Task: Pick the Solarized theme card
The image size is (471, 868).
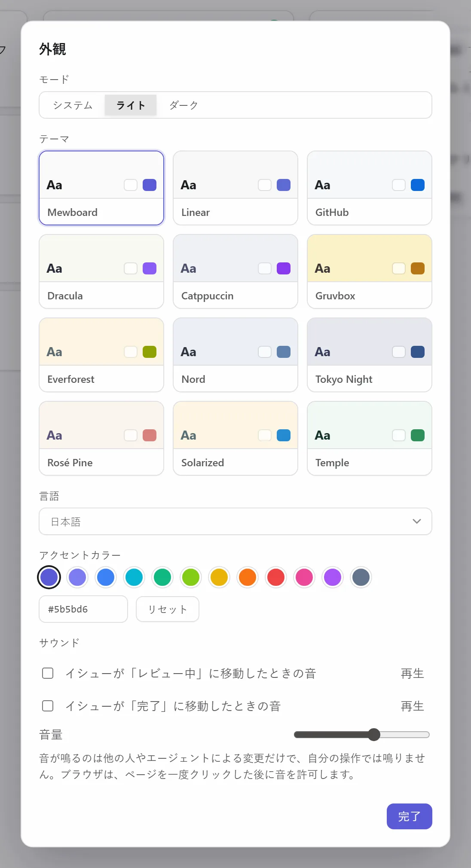Action: 235,438
